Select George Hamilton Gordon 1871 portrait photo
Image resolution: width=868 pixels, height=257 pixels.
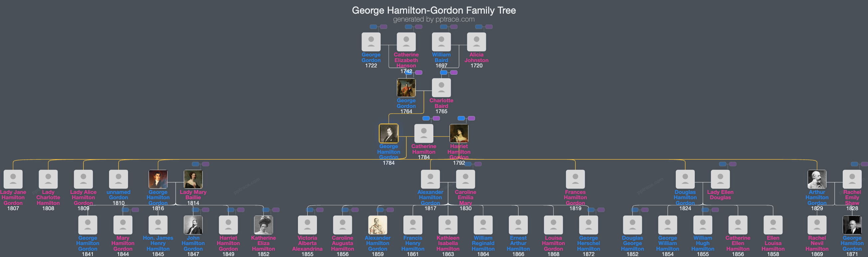[x=852, y=225]
